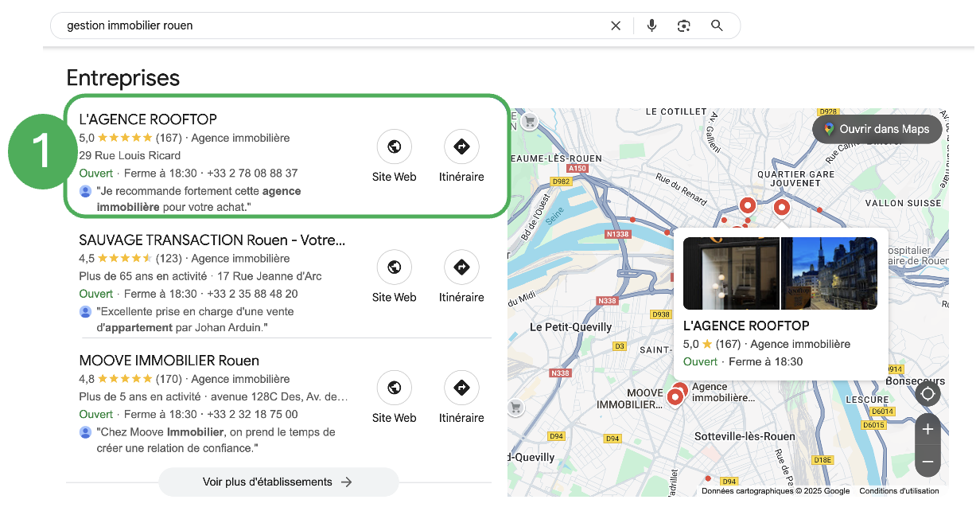980x519 pixels.
Task: Click '17 Rue Jeanne d'Arc' address text
Action: point(270,276)
